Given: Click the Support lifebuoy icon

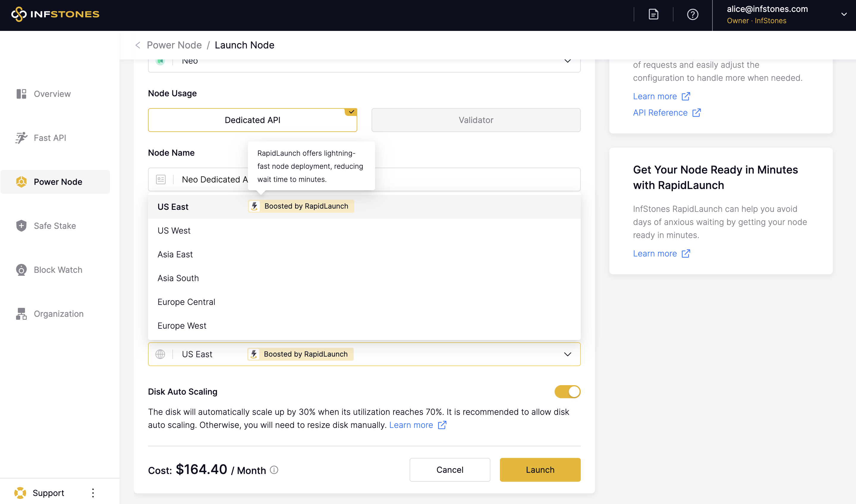Looking at the screenshot, I should pos(20,493).
